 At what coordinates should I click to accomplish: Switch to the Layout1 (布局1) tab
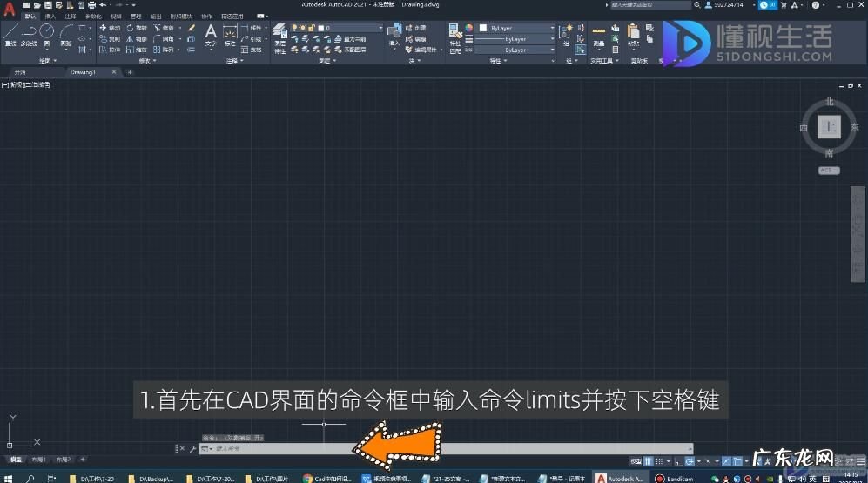pos(38,460)
